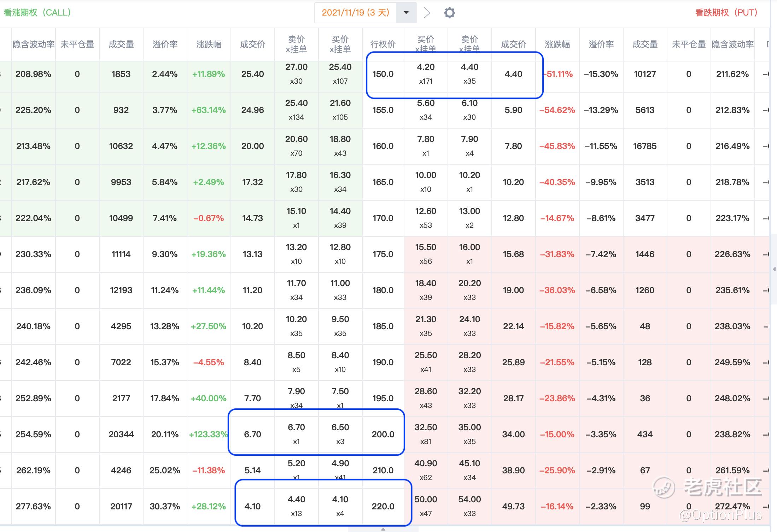Sort by call premium rate header
777x532 pixels.
pos(165,44)
